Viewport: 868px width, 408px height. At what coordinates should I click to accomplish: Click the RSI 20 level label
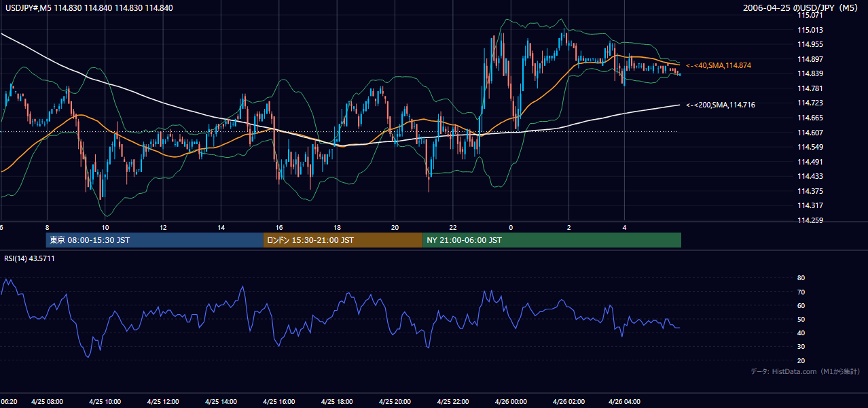point(801,360)
